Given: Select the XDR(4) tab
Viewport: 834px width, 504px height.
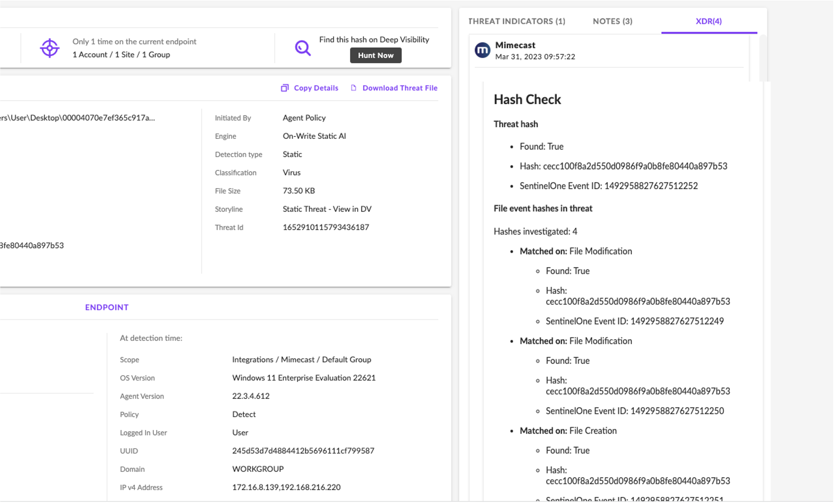Looking at the screenshot, I should [x=709, y=21].
